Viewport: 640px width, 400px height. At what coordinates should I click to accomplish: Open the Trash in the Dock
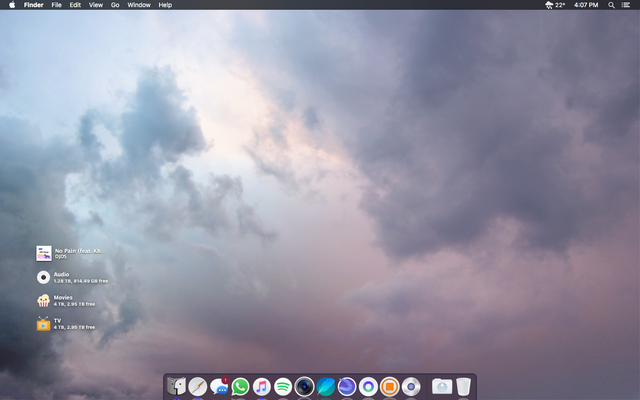[464, 386]
